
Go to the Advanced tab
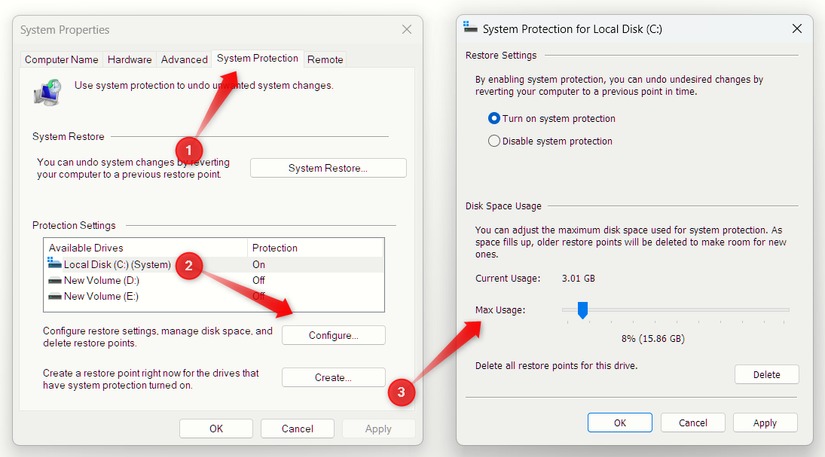[x=184, y=60]
